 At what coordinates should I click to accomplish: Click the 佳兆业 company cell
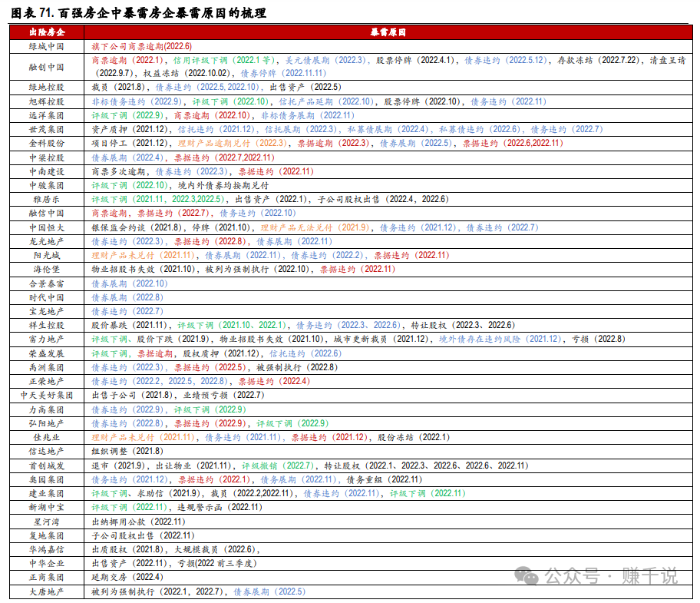pyautogui.click(x=47, y=437)
